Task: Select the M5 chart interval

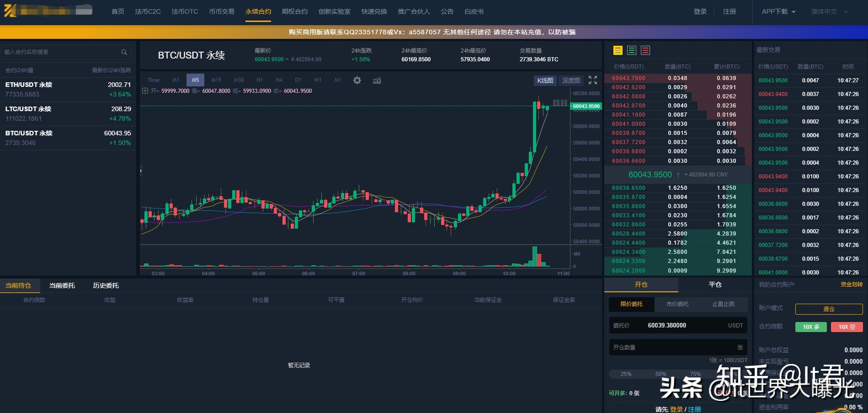Action: (195, 80)
